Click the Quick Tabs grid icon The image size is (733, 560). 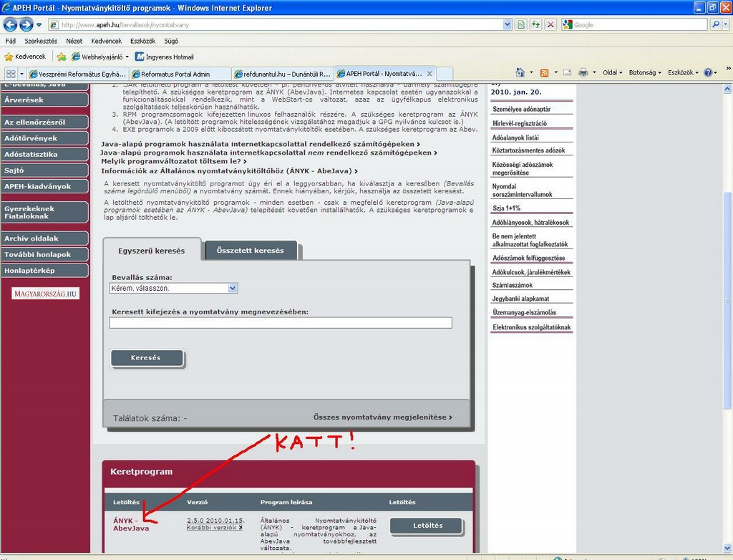[11, 74]
